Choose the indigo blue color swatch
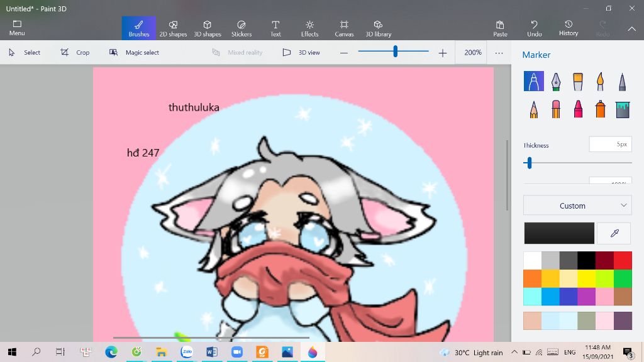The width and height of the screenshot is (644, 362). [569, 297]
